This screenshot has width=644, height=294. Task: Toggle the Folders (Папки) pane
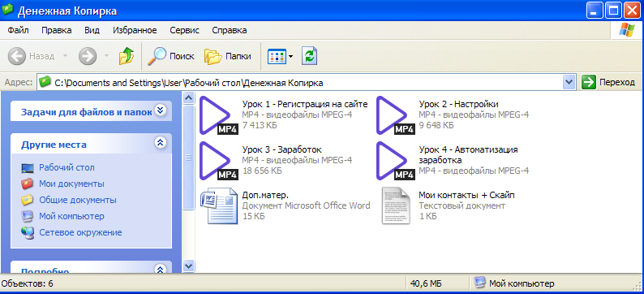(x=228, y=56)
